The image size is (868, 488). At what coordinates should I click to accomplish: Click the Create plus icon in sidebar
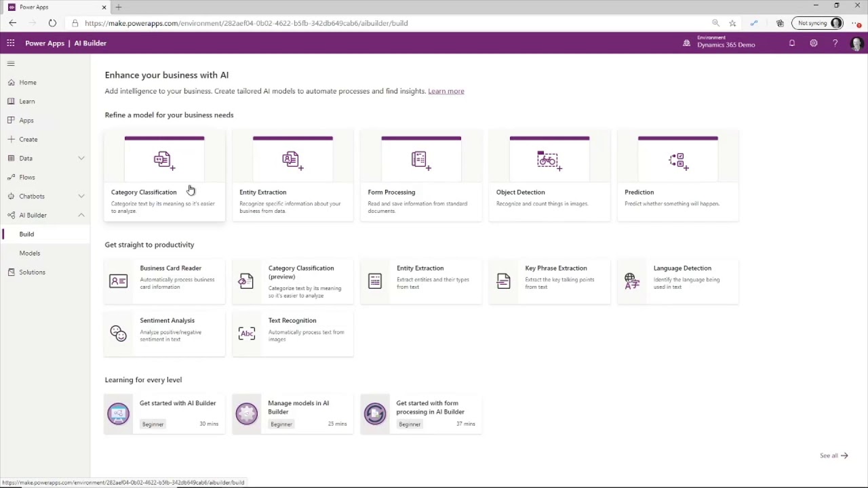11,140
